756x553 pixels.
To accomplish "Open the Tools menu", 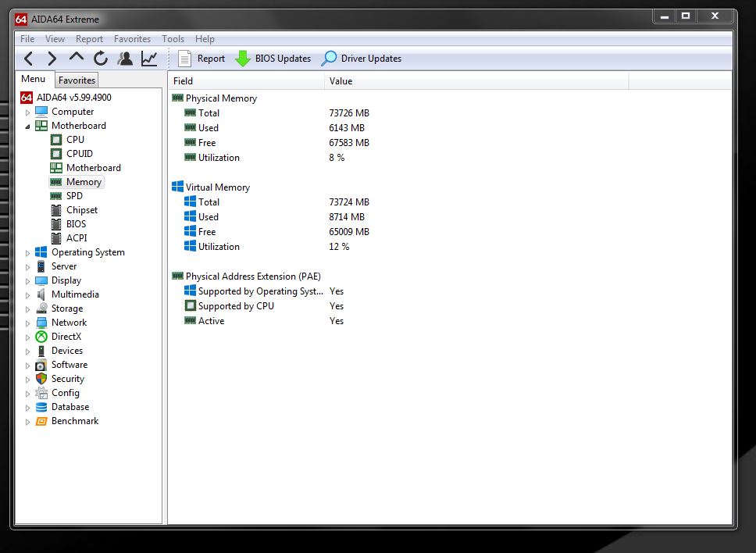I will point(173,39).
